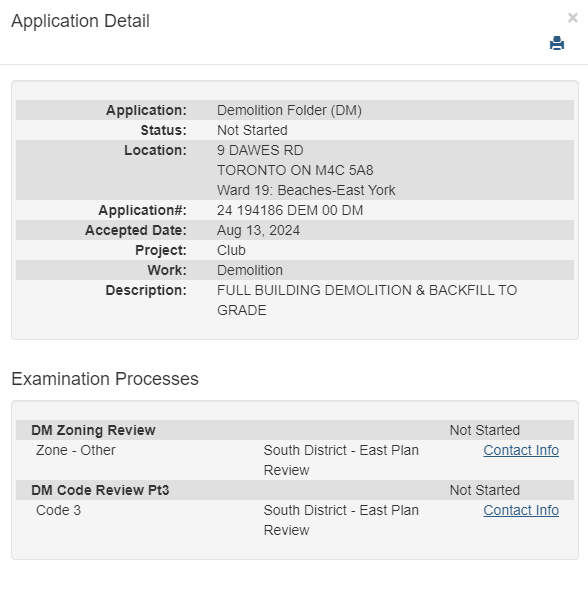Click the Zone - Other entry
The height and width of the screenshot is (590, 588).
pos(76,450)
